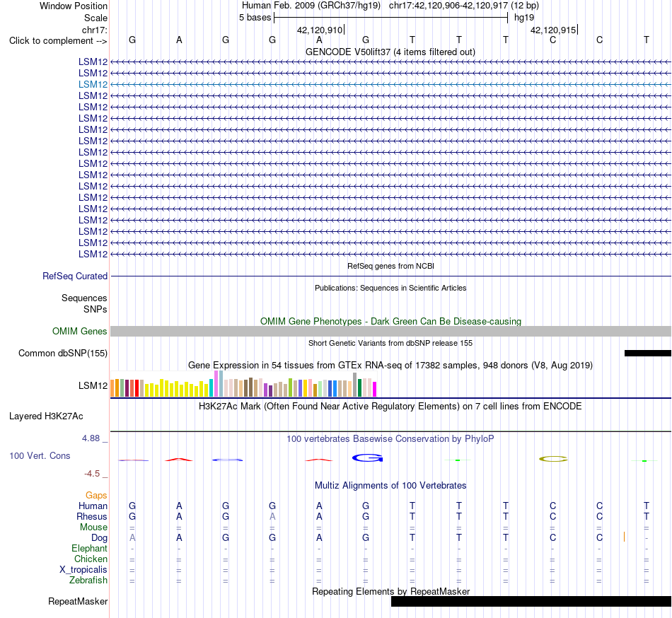This screenshot has width=672, height=618.
Task: Click the '5 bases' scale bar label
Action: pos(255,18)
